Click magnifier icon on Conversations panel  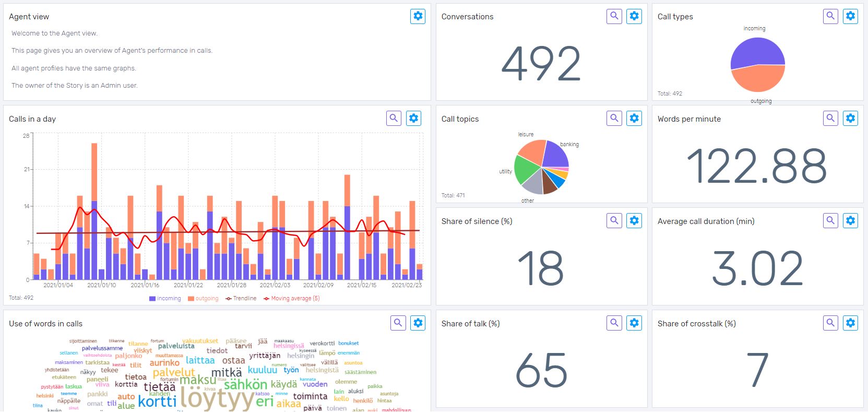[614, 16]
